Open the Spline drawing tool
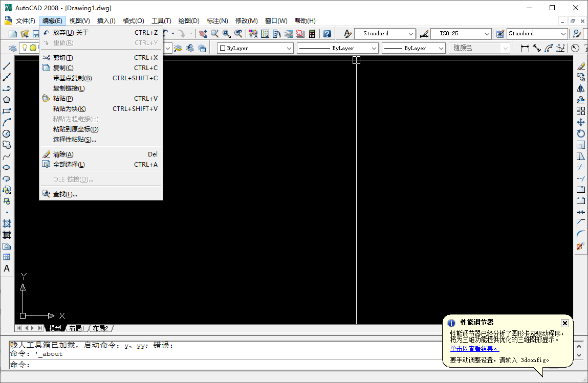The image size is (588, 383). (7, 155)
